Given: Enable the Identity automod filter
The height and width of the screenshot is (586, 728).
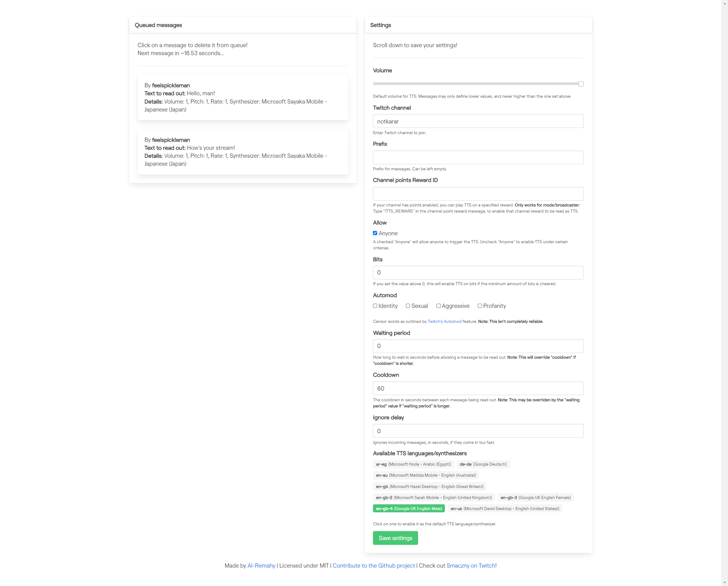Looking at the screenshot, I should [x=375, y=305].
